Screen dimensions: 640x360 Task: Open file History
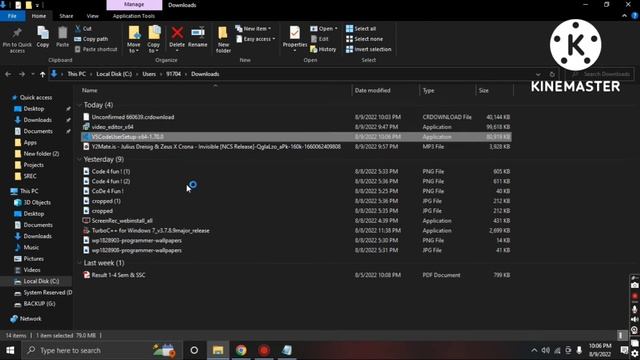pos(323,49)
